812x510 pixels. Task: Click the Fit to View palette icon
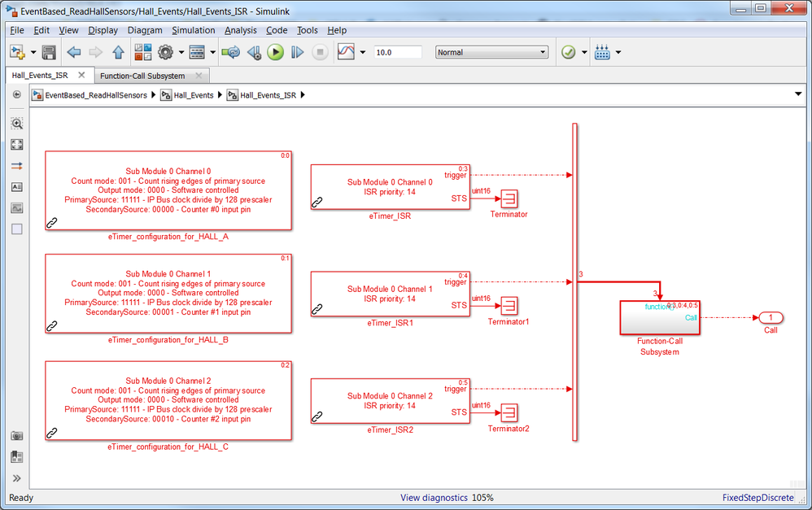[16, 145]
